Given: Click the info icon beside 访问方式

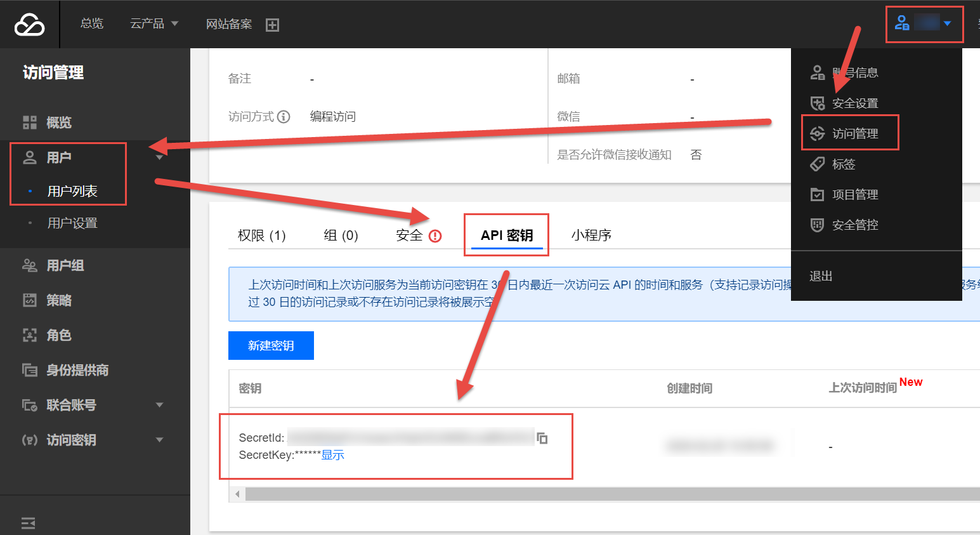Looking at the screenshot, I should 284,117.
